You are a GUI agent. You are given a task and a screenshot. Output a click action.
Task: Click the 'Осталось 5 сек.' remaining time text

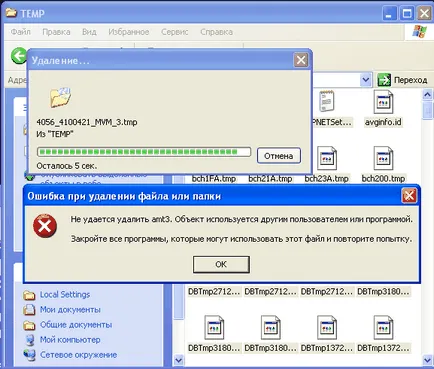click(x=67, y=166)
